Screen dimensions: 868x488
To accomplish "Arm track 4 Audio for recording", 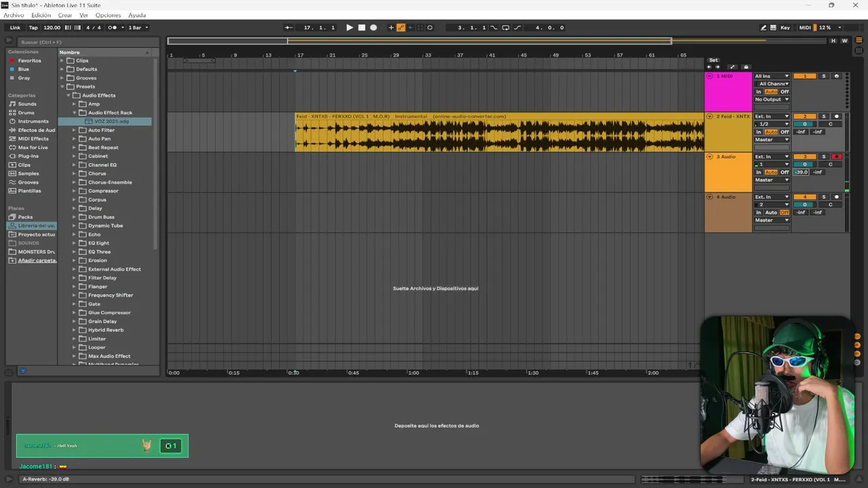I will (x=836, y=197).
